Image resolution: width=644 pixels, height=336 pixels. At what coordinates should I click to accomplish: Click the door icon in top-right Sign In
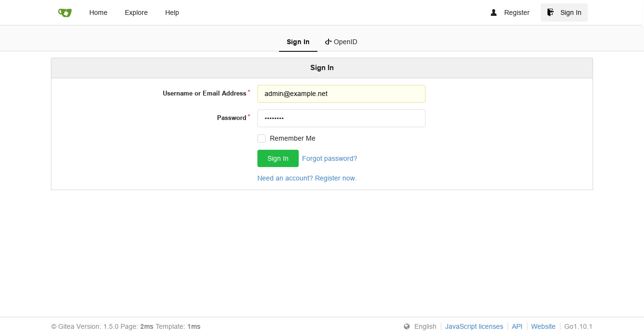(550, 12)
